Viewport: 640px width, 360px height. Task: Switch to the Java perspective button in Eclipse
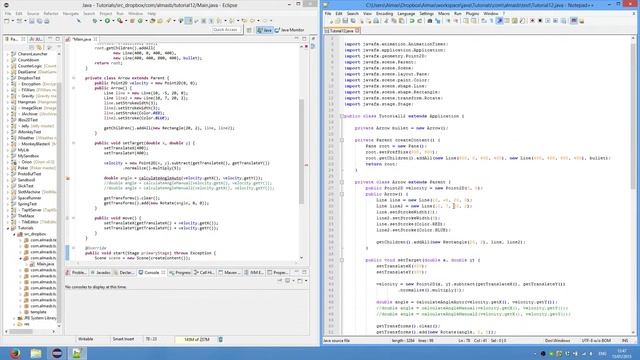264,30
